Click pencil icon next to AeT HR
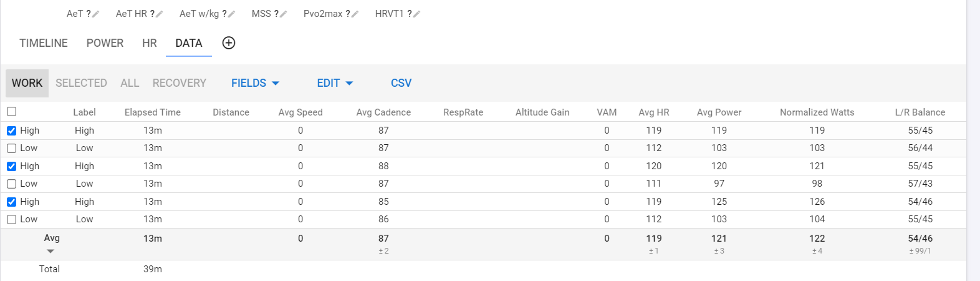The width and height of the screenshot is (980, 281). (x=160, y=14)
